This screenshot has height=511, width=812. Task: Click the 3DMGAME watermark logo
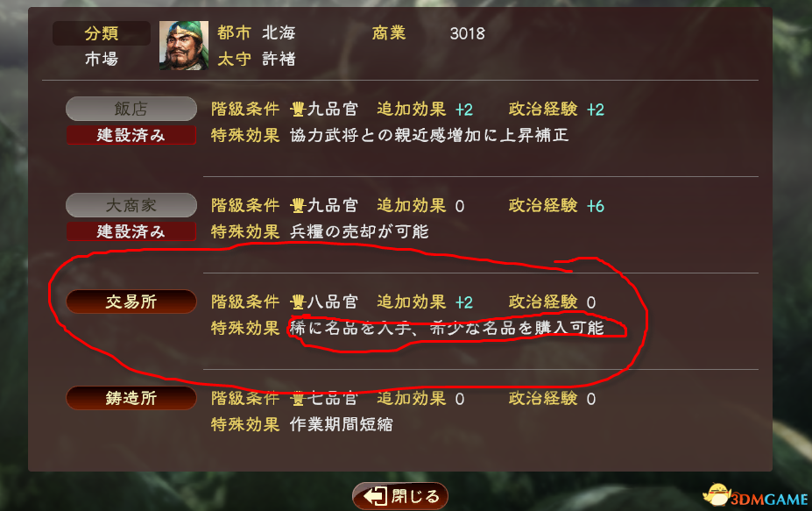(x=755, y=496)
